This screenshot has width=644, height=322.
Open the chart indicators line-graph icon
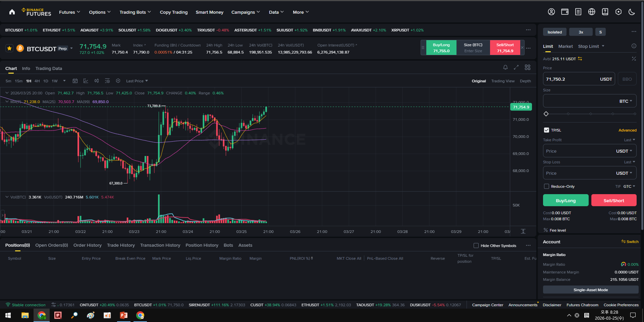click(86, 81)
